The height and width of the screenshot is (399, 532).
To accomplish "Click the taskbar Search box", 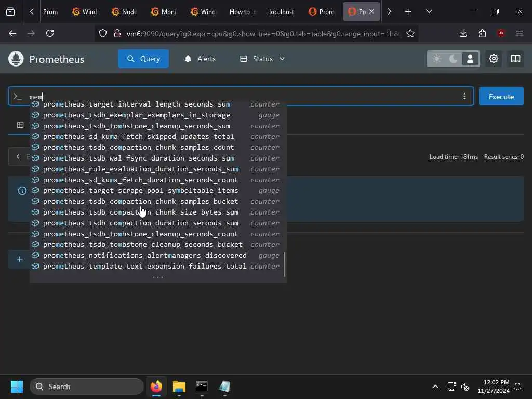I will point(87,387).
